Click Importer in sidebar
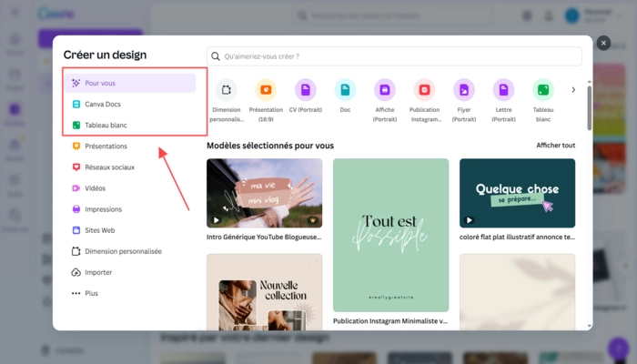 click(x=130, y=272)
